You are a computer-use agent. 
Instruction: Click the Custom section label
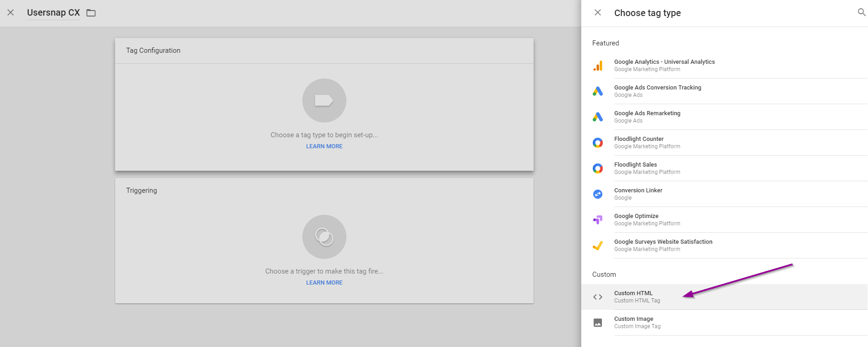604,274
